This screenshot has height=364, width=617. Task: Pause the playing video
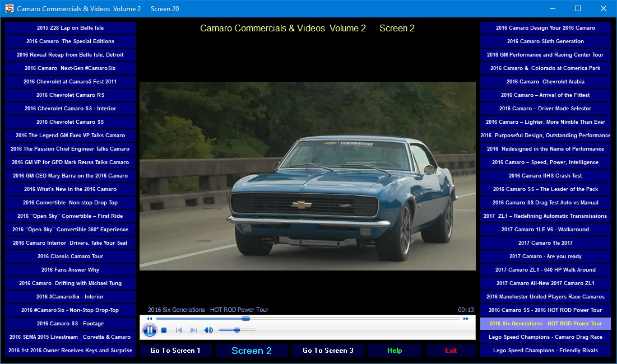(x=150, y=330)
